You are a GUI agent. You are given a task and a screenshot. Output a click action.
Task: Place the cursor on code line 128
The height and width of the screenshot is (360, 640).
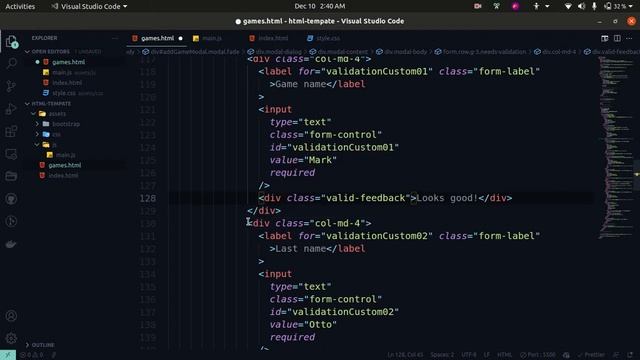point(381,198)
